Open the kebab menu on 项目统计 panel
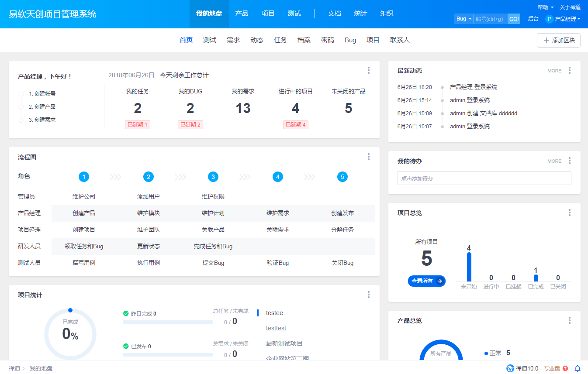The width and height of the screenshot is (588, 374). [x=368, y=295]
